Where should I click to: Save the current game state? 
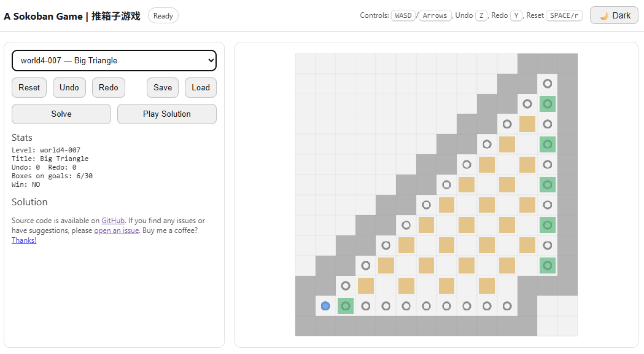(x=163, y=87)
